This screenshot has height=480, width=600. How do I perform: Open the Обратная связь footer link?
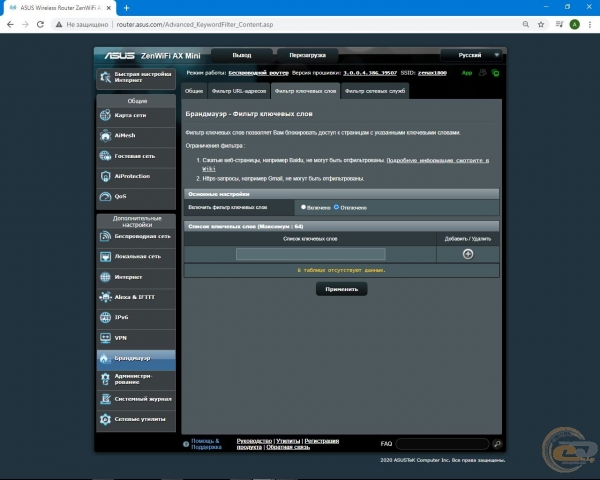coord(288,447)
